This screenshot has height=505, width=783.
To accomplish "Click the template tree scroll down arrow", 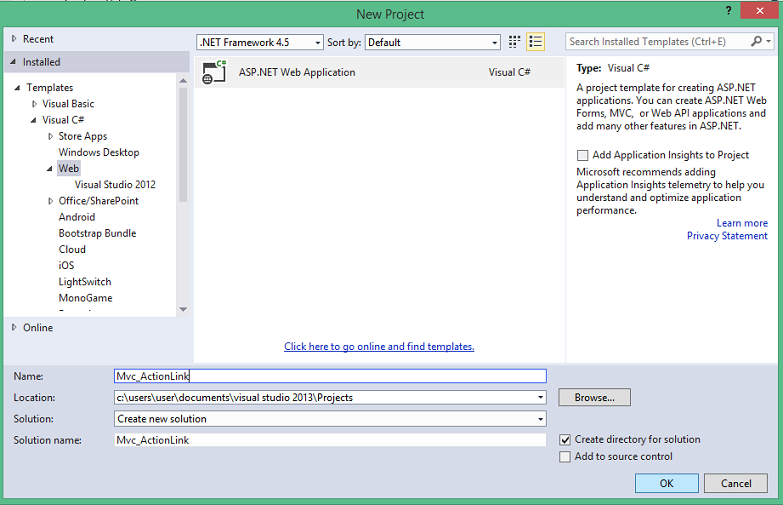I will click(x=183, y=309).
